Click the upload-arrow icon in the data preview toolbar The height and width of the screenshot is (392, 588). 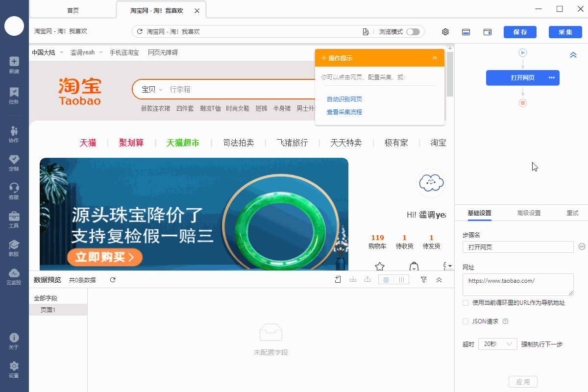[367, 280]
